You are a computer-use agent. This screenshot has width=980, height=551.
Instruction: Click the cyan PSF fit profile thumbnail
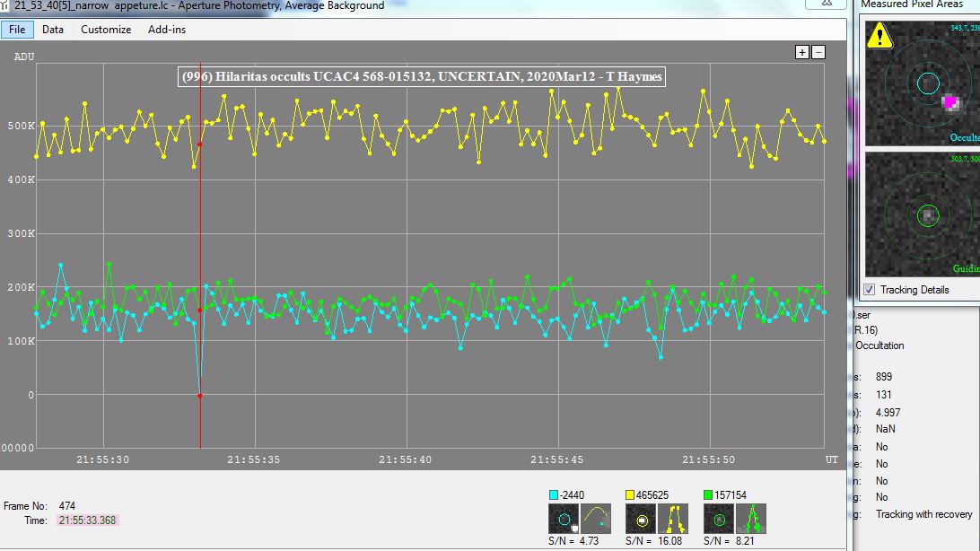(596, 519)
